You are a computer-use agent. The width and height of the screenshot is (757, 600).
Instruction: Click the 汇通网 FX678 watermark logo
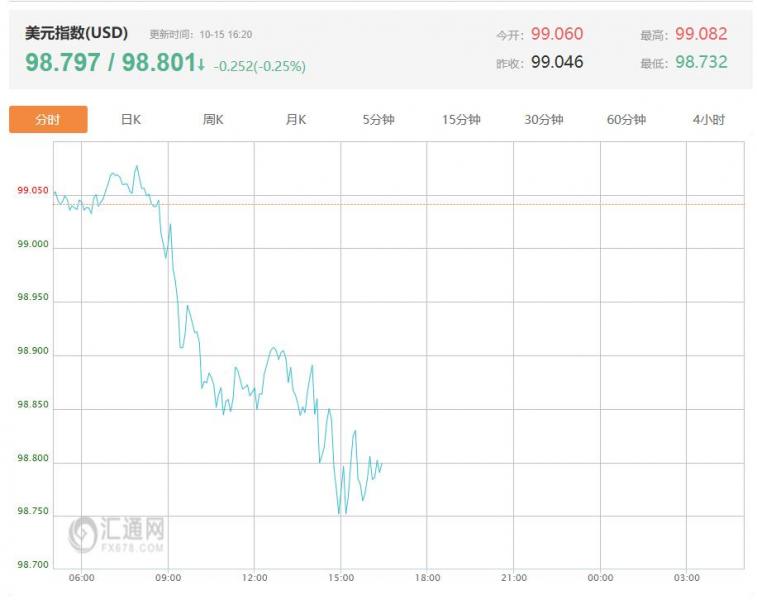[117, 533]
